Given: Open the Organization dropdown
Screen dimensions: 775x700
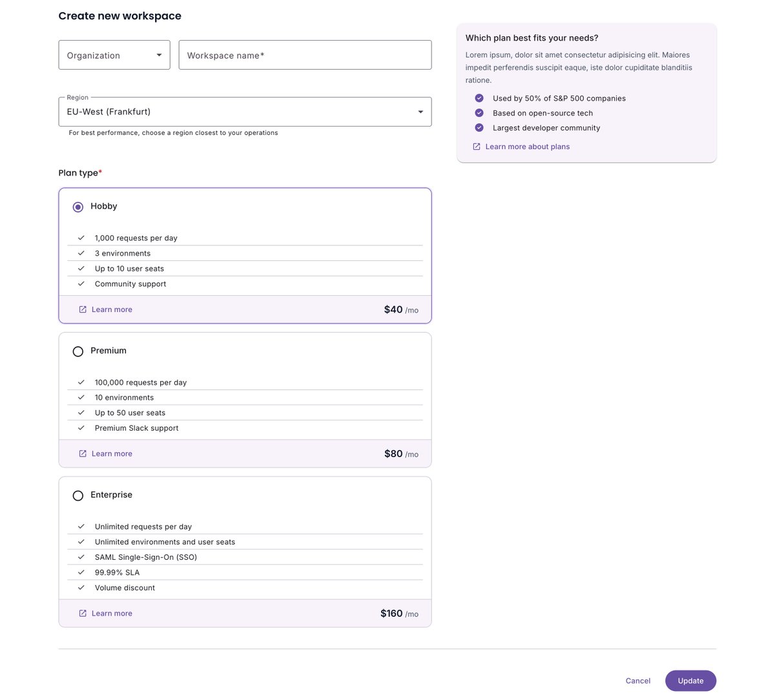Looking at the screenshot, I should click(114, 55).
